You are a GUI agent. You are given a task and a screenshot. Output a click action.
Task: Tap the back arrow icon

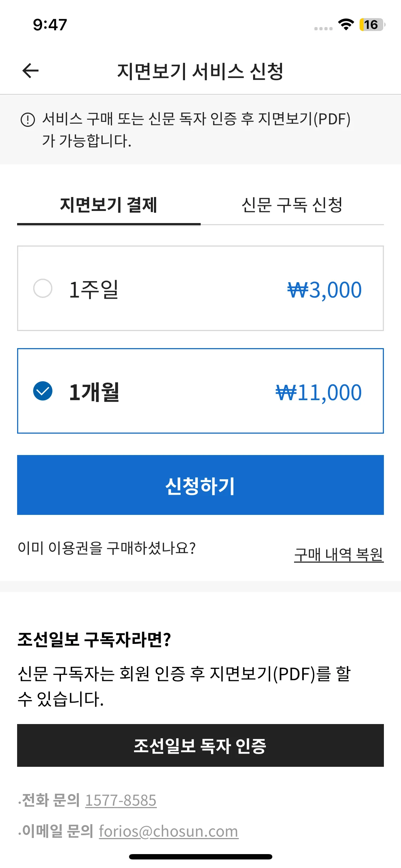click(x=30, y=71)
